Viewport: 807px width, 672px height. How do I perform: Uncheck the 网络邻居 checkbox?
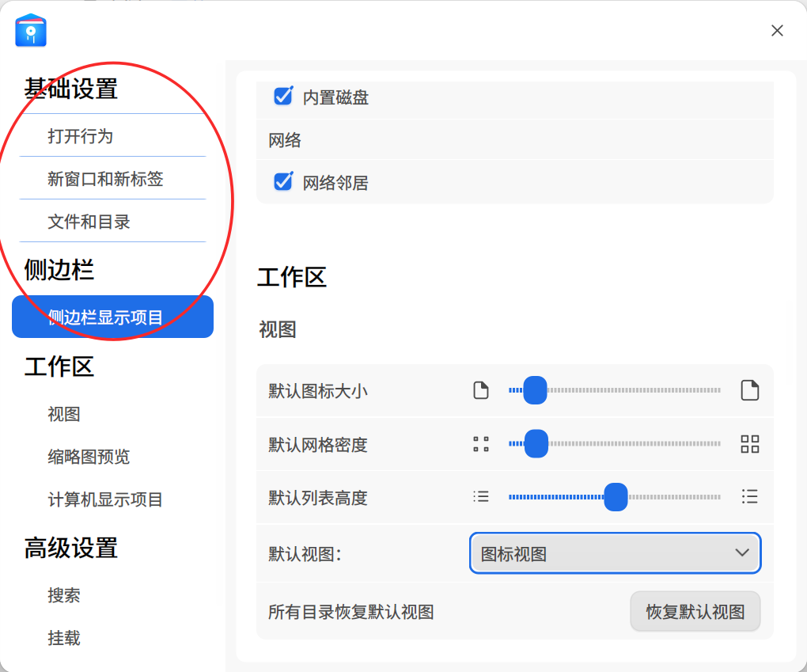pyautogui.click(x=283, y=181)
